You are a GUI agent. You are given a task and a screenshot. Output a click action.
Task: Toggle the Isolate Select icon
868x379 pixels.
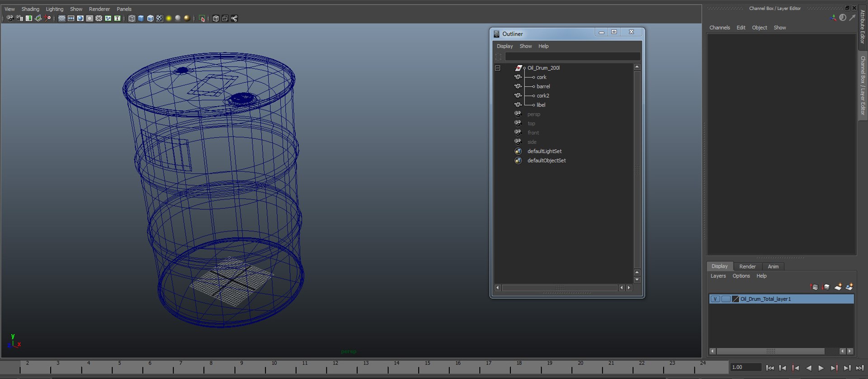tap(202, 18)
